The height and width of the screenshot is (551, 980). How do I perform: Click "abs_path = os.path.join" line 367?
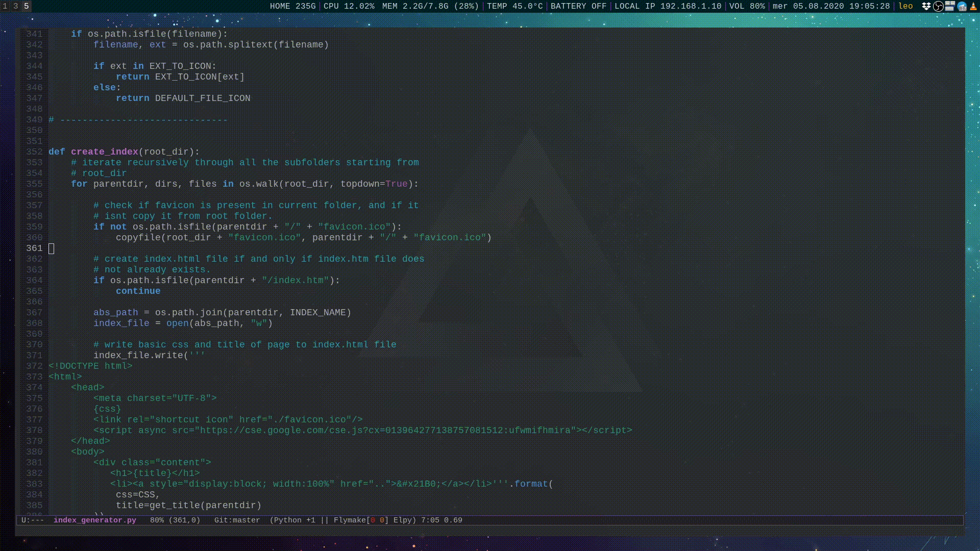tap(223, 313)
